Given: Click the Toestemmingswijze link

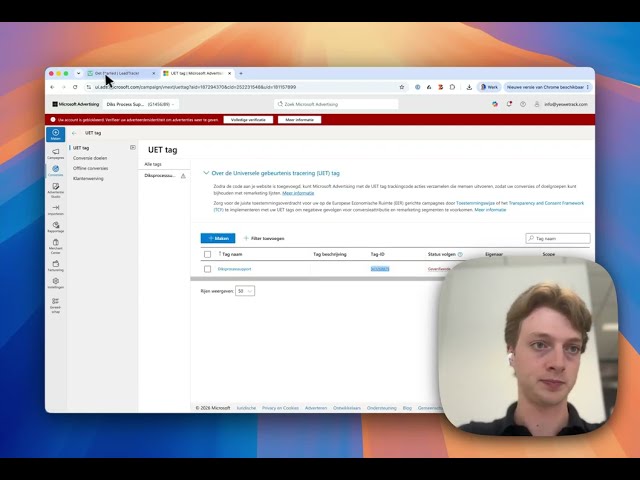Looking at the screenshot, I should pyautogui.click(x=475, y=203).
